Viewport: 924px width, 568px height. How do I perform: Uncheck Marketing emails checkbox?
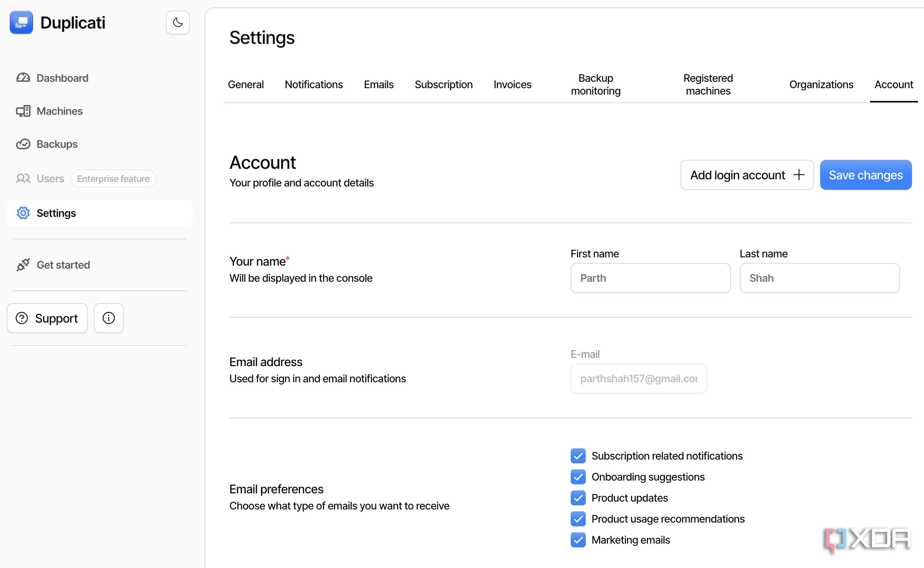pyautogui.click(x=578, y=540)
